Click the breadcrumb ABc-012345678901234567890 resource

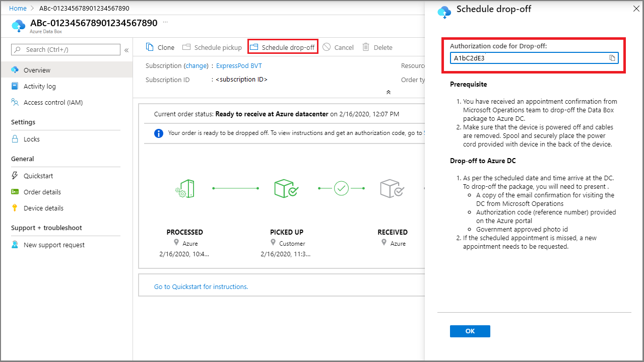click(84, 9)
